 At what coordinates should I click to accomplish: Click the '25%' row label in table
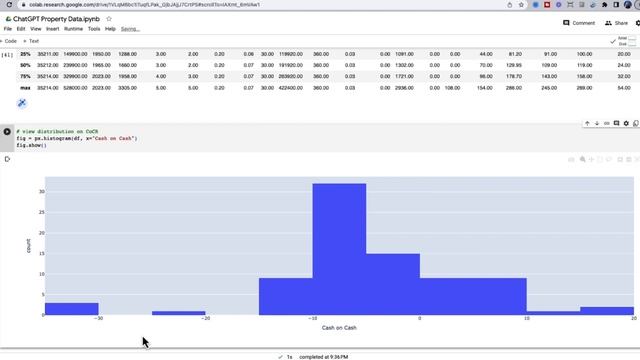tap(25, 54)
